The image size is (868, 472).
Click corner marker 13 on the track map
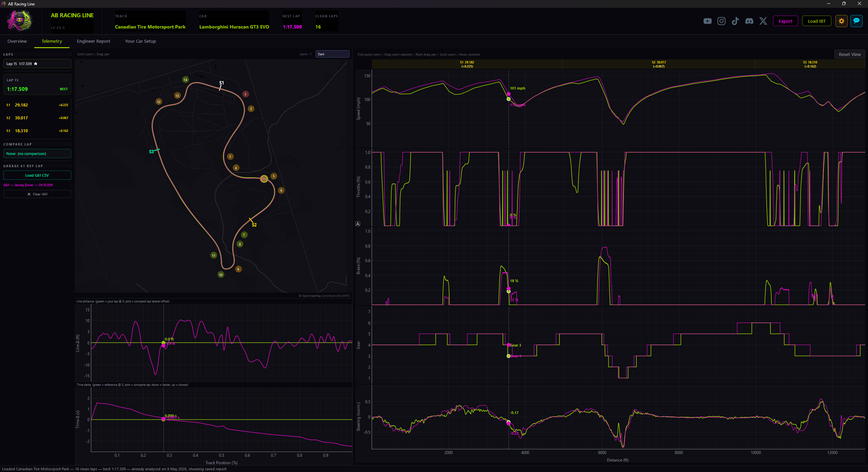pyautogui.click(x=177, y=96)
